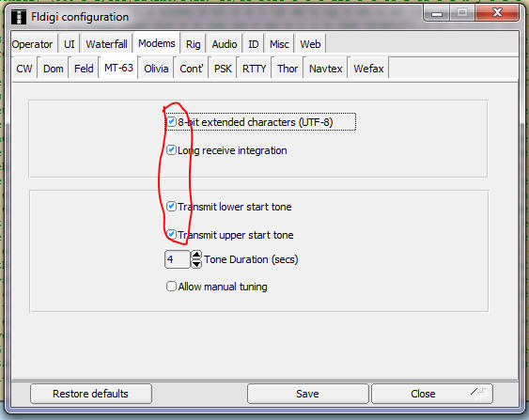Close window with the red X button
Viewport: 529px width, 420px height.
[x=497, y=13]
